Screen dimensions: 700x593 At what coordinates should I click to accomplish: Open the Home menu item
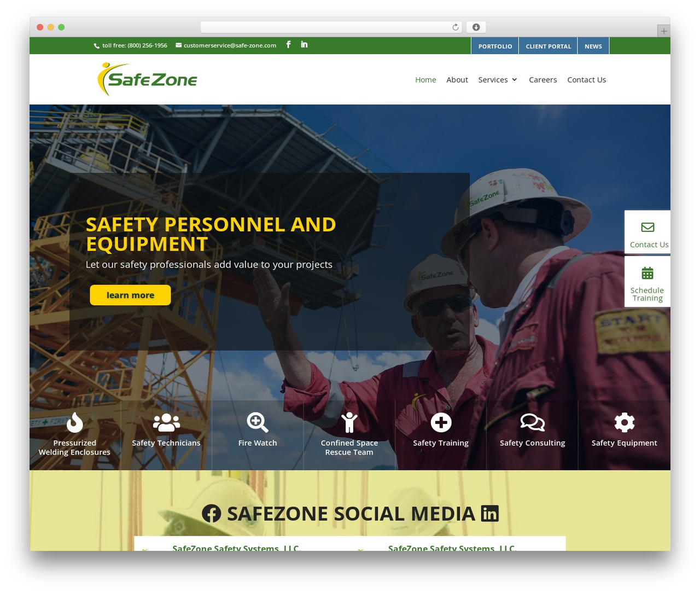click(425, 80)
